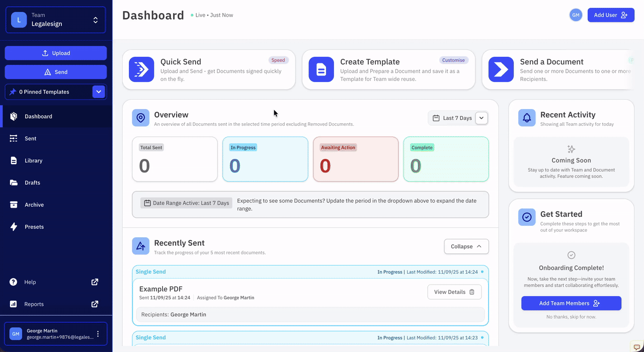
Task: Click the Recent Activity bell icon
Action: point(527,118)
